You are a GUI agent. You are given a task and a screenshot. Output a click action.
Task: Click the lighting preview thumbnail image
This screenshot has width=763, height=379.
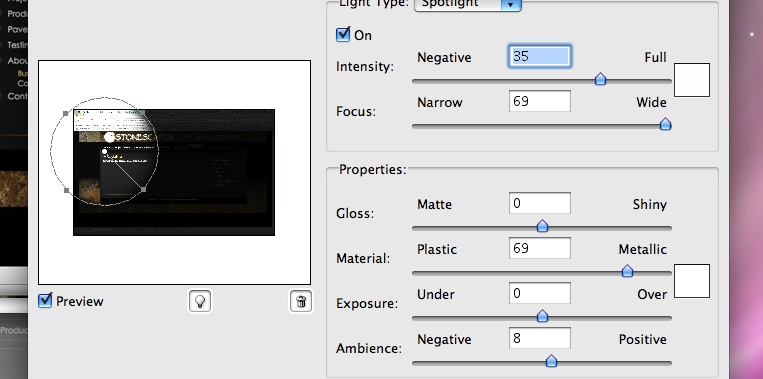pos(174,172)
